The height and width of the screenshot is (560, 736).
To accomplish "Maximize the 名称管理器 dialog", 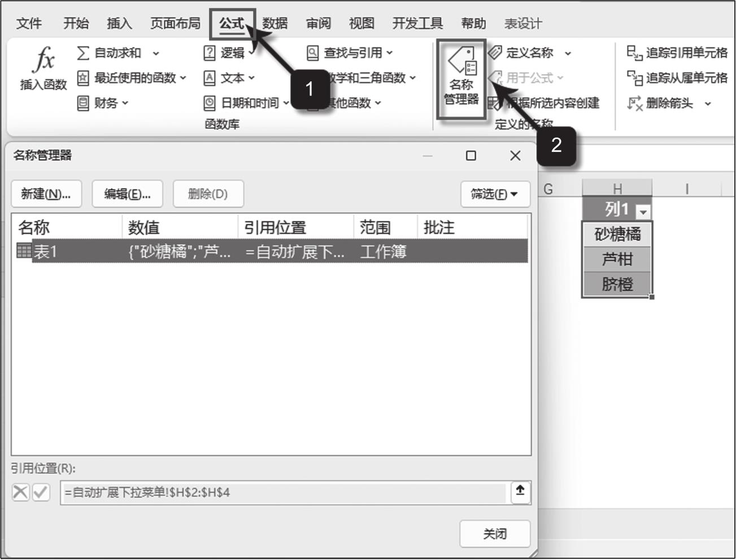I will (471, 155).
